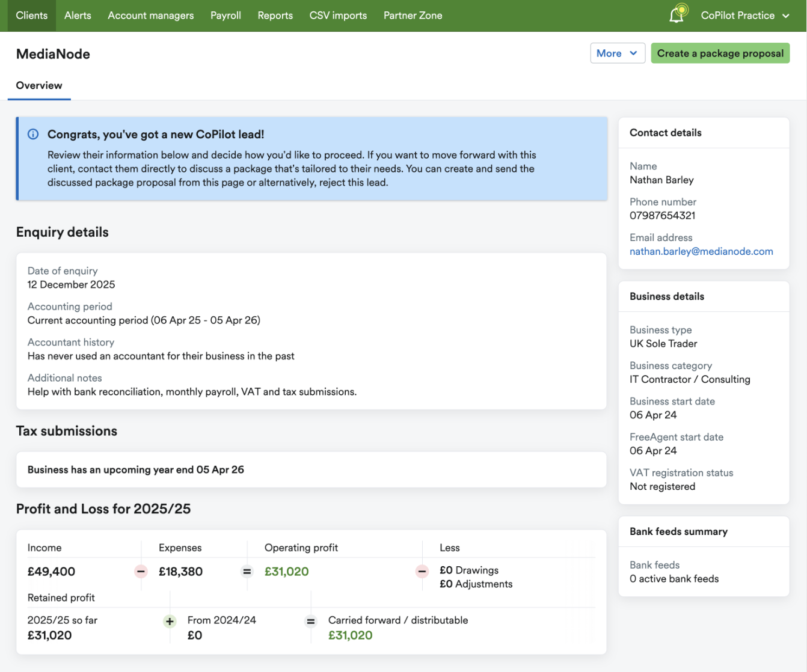
Task: Go to CSV imports
Action: (x=338, y=16)
